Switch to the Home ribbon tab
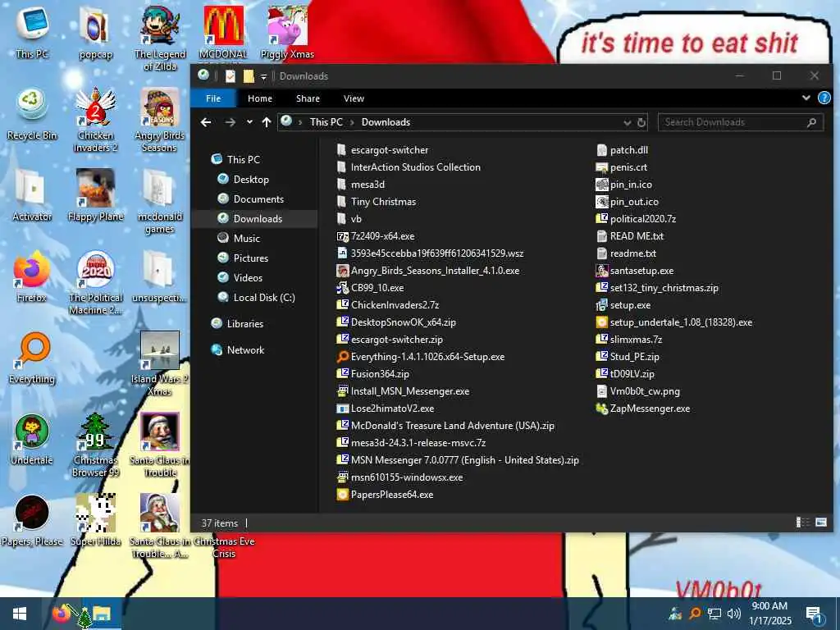This screenshot has height=630, width=840. point(260,98)
